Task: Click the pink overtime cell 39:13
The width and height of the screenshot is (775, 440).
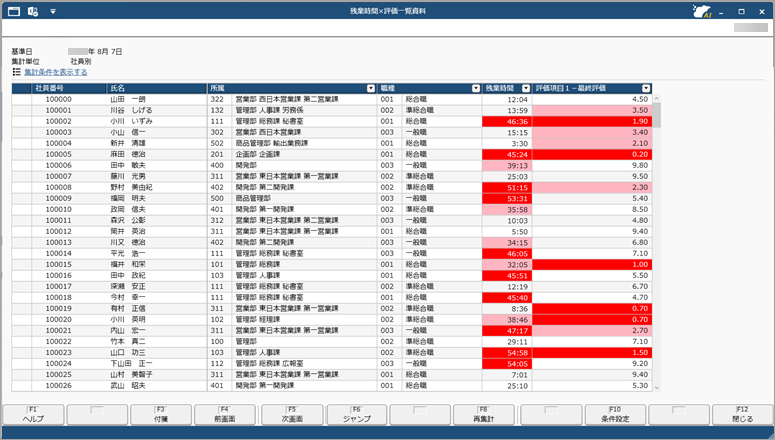Action: click(507, 165)
